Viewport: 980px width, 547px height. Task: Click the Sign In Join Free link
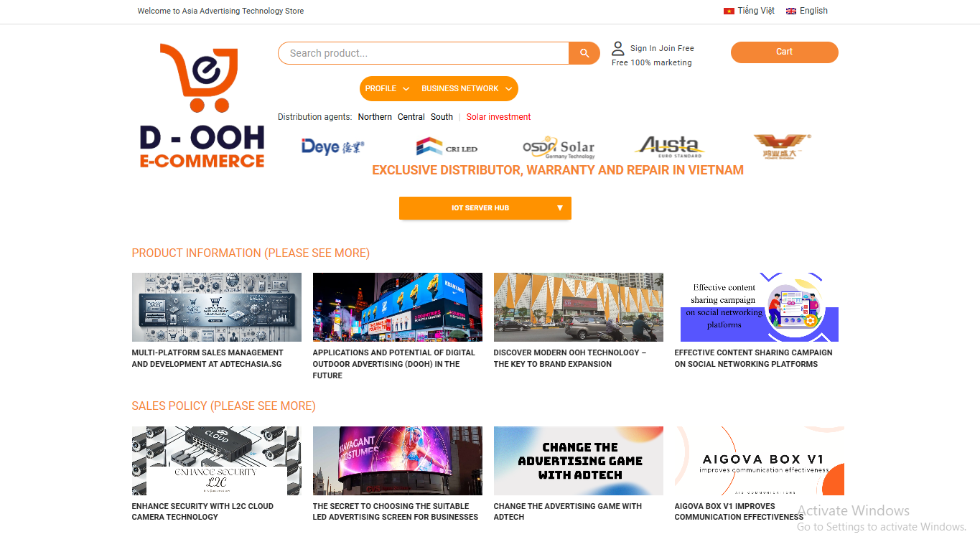point(662,48)
